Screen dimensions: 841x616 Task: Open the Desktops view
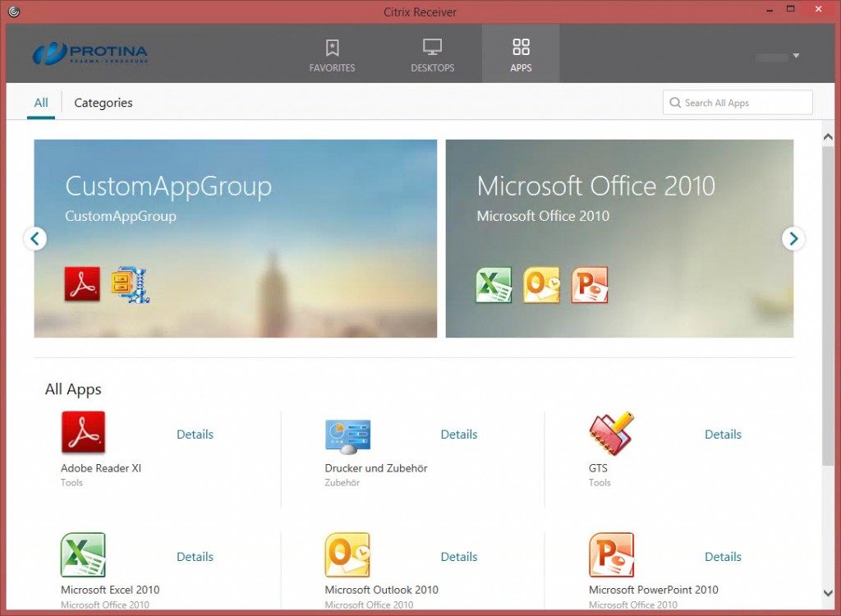(x=432, y=54)
